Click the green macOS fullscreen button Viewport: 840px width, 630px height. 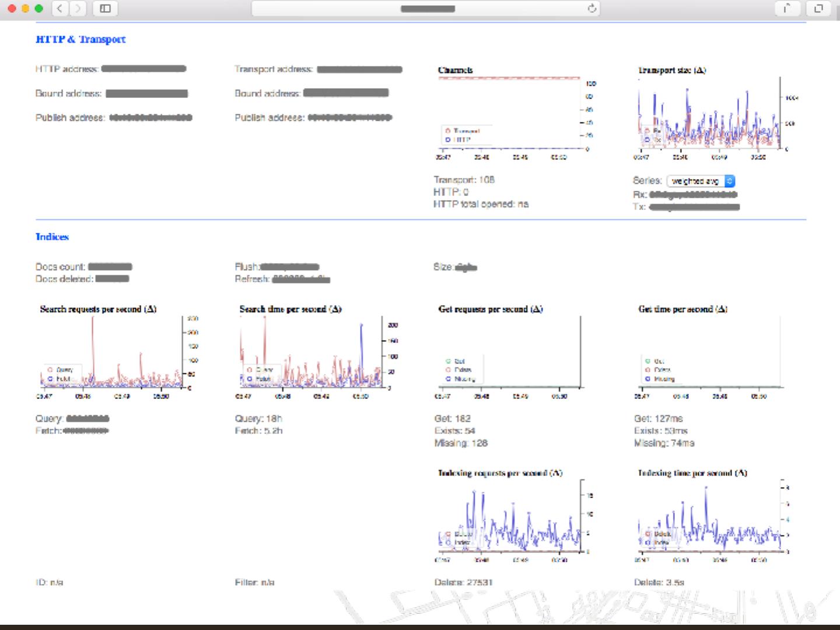(x=39, y=8)
